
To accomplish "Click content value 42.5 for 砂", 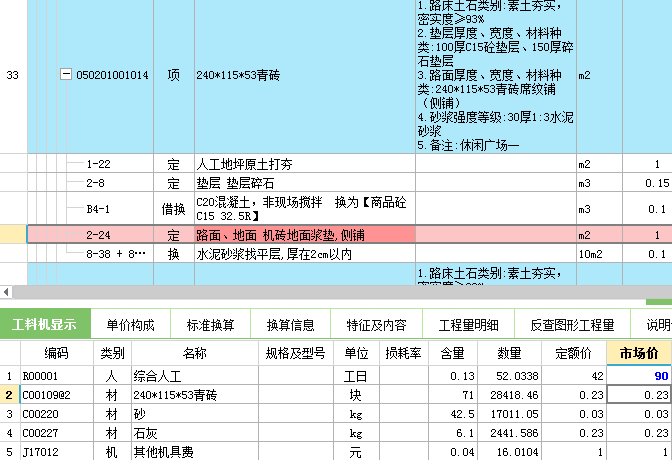I will pos(453,414).
